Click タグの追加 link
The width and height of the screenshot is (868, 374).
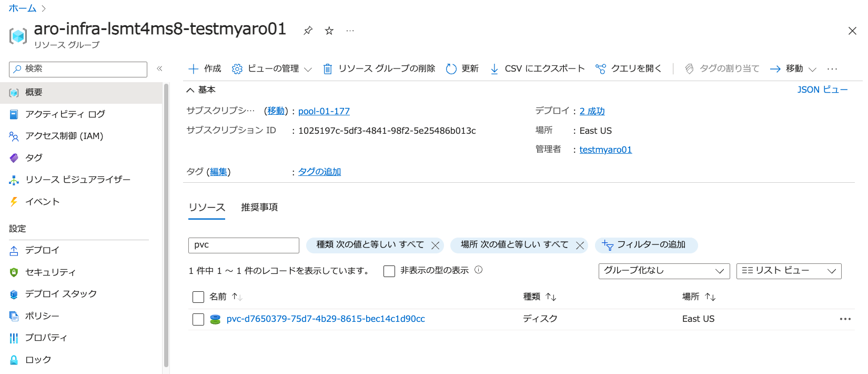click(319, 172)
